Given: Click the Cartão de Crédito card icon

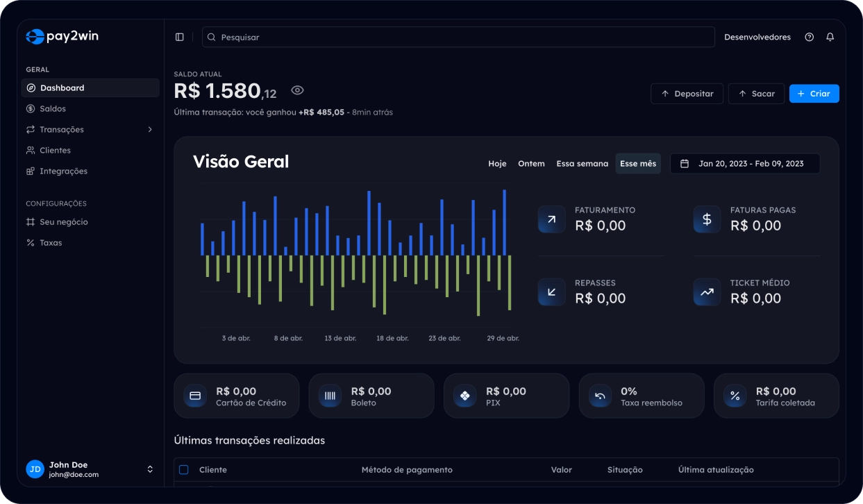Looking at the screenshot, I should pos(195,396).
